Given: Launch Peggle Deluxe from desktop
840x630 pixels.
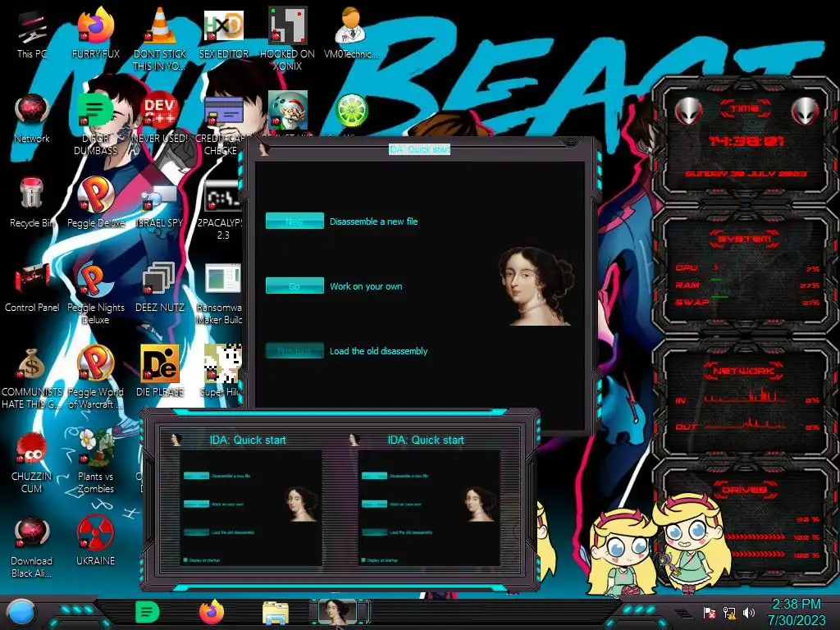Looking at the screenshot, I should [x=96, y=203].
